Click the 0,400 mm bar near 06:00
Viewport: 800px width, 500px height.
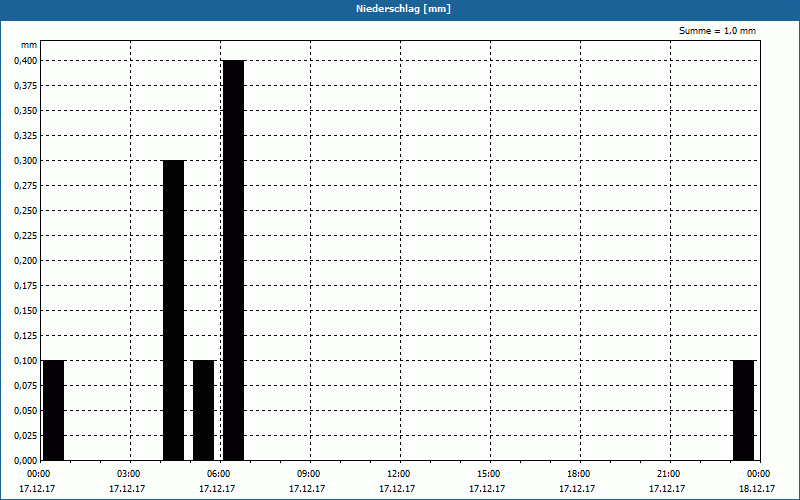[x=234, y=260]
